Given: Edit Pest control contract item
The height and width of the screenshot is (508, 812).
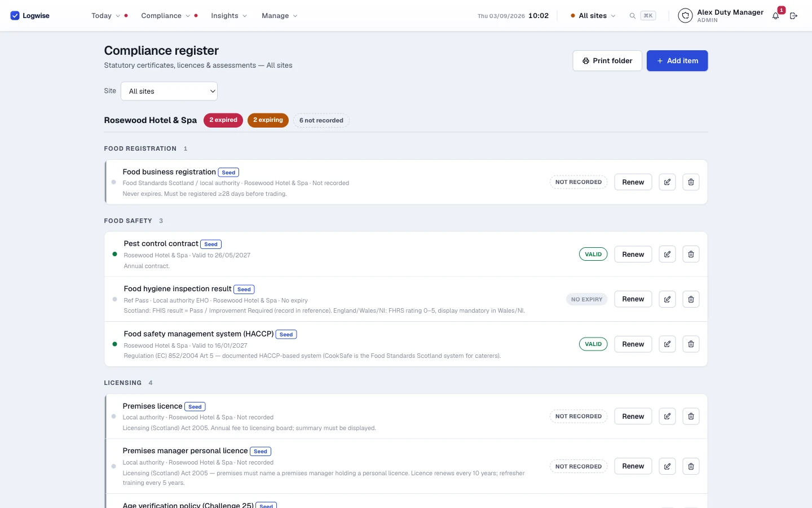Looking at the screenshot, I should 667,255.
